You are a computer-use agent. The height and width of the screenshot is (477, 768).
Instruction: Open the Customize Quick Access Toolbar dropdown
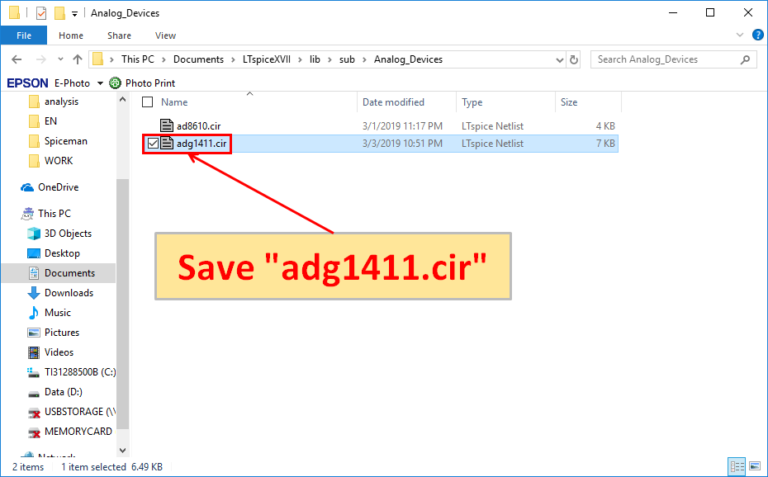point(75,14)
